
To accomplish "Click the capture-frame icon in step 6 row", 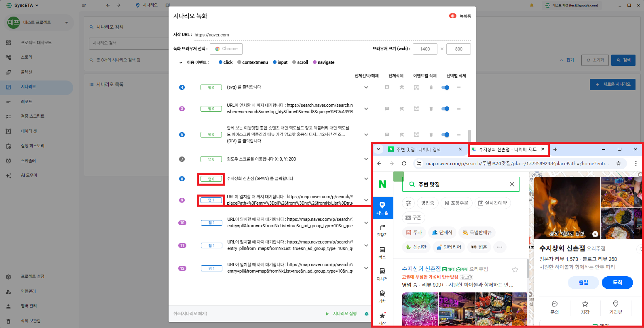I will pos(416,135).
